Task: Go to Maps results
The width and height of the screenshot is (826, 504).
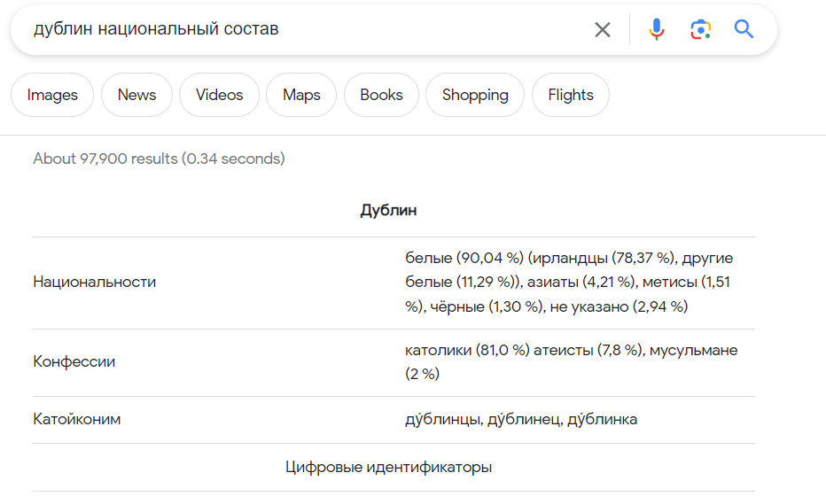Action: pyautogui.click(x=301, y=95)
